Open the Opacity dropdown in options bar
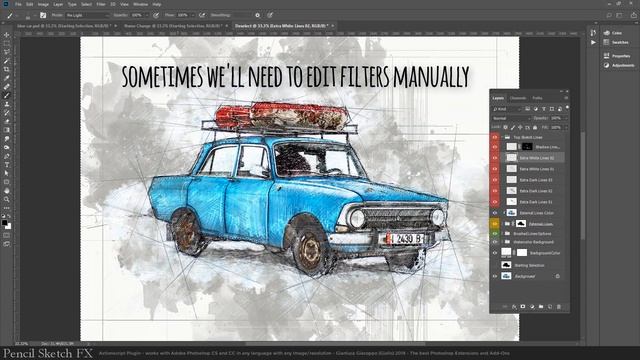 coord(147,15)
